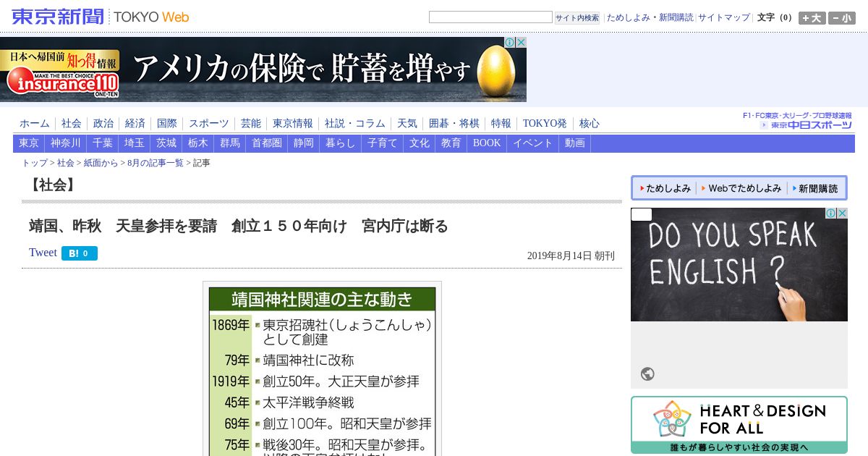This screenshot has width=868, height=456.
Task: Click 社会 in the breadcrumb trail
Action: 66,163
